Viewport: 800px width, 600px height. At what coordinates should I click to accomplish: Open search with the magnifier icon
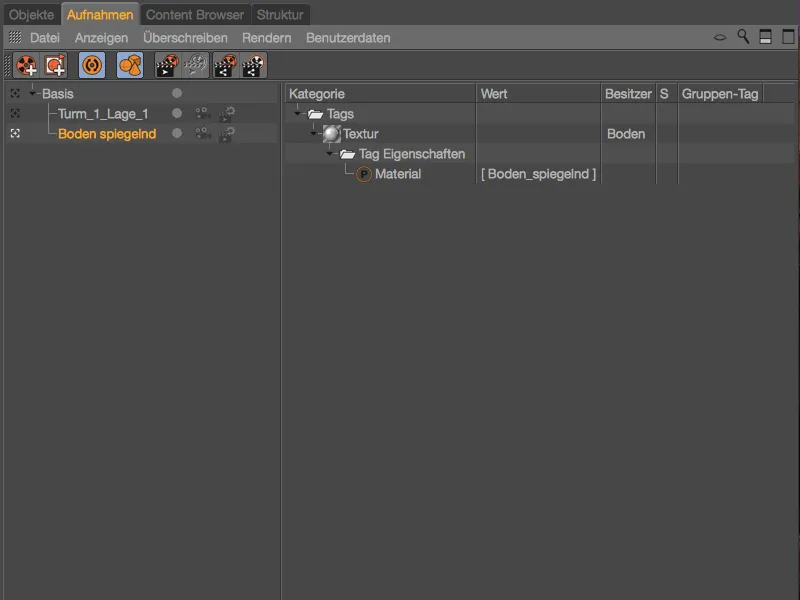(x=743, y=37)
